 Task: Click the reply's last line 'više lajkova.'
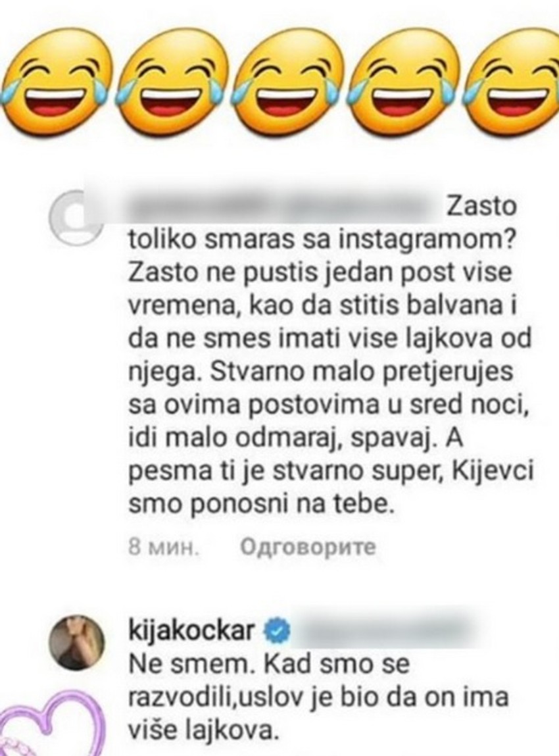(x=204, y=732)
